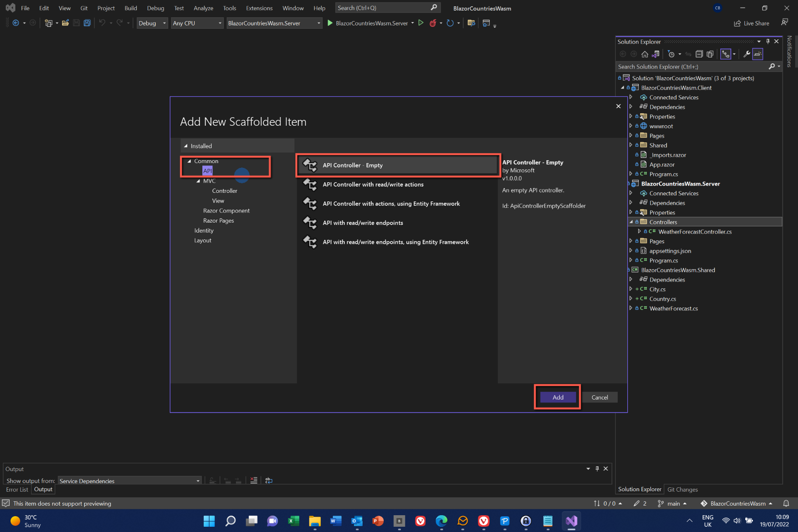Pin the Solution Explorer panel
The width and height of the screenshot is (798, 532).
[768, 42]
